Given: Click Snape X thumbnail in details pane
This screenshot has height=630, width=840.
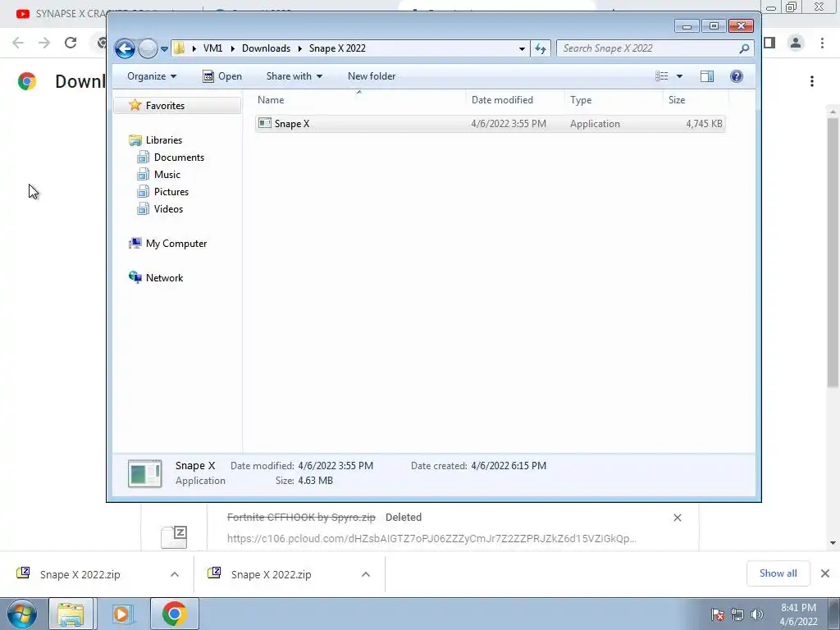Looking at the screenshot, I should click(x=144, y=473).
